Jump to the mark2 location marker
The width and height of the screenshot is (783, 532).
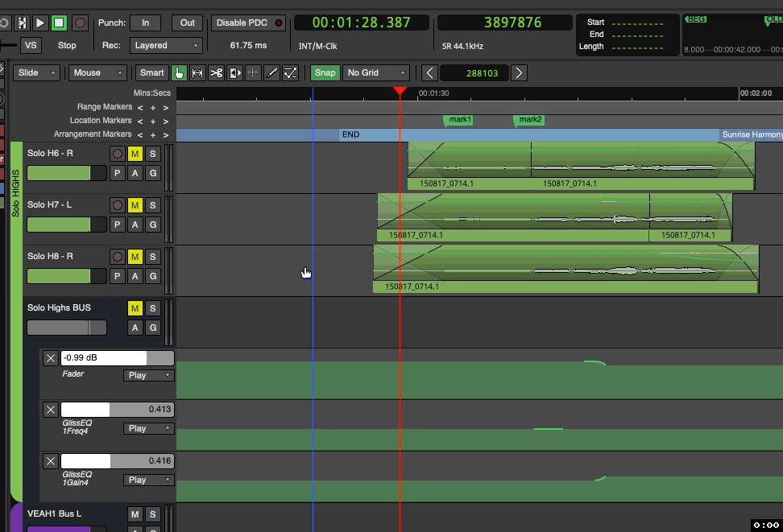pos(529,120)
